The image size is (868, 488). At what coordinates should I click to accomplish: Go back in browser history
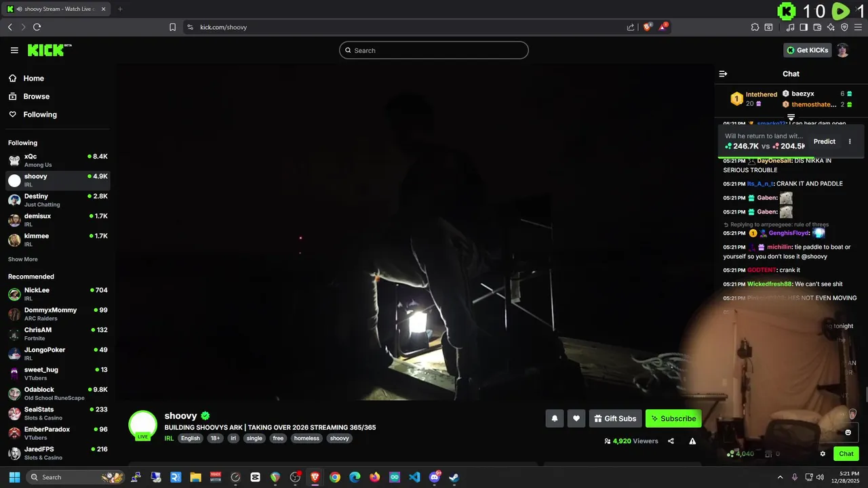9,27
